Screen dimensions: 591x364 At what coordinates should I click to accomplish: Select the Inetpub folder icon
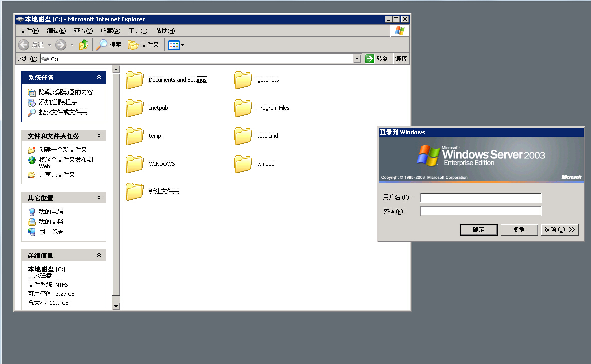point(135,108)
